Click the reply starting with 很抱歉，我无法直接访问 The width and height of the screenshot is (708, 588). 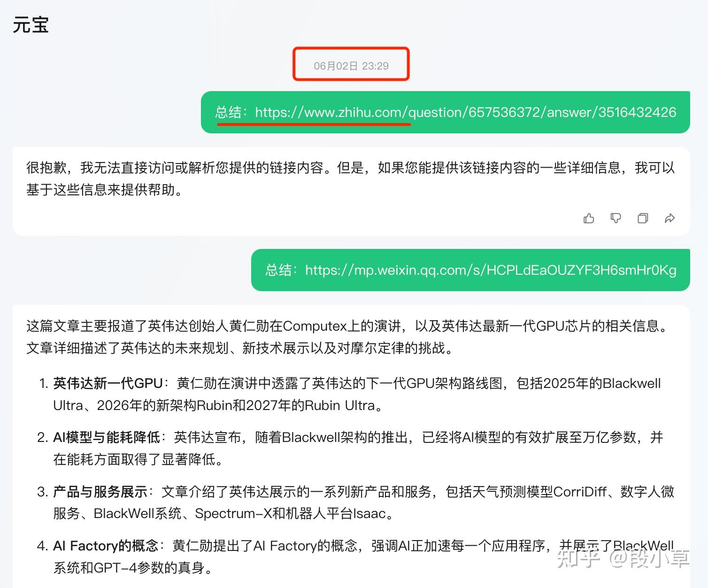pos(350,178)
